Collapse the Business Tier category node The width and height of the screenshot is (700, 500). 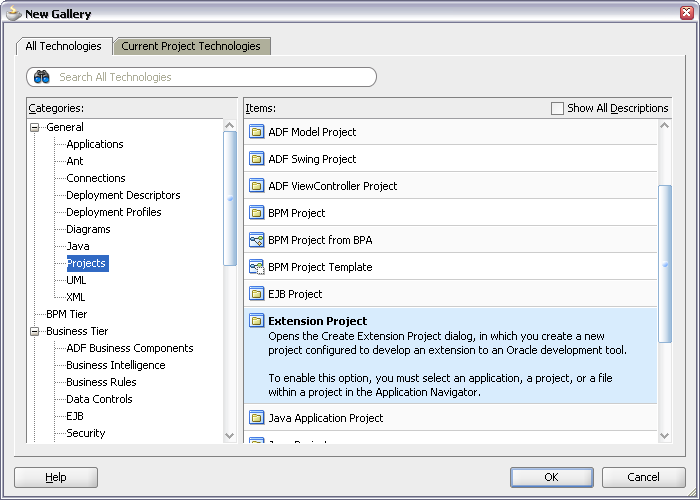click(36, 331)
